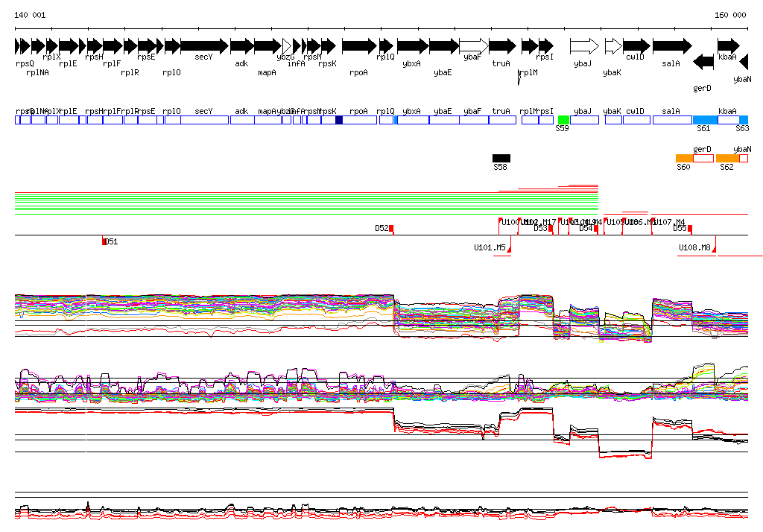Click the solid blue S63 segment
763x532 pixels.
pos(744,120)
